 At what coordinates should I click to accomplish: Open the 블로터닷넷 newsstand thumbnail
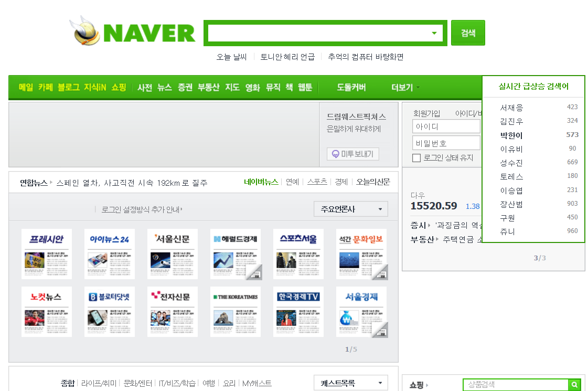[x=110, y=312]
